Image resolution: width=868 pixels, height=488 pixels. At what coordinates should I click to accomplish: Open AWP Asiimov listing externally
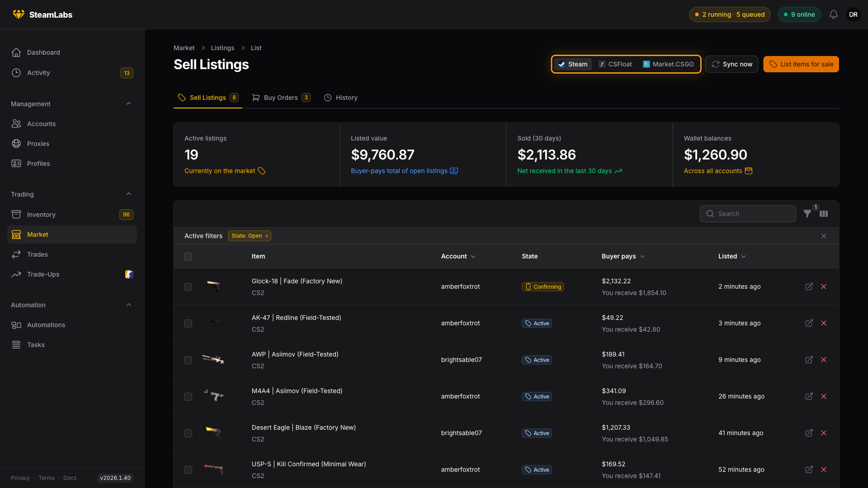tap(809, 360)
